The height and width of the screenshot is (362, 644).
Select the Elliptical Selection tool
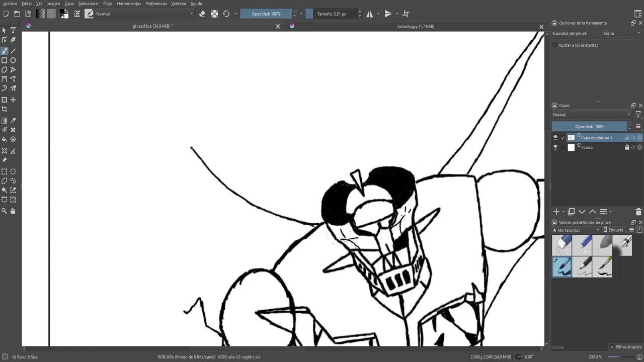[13, 171]
